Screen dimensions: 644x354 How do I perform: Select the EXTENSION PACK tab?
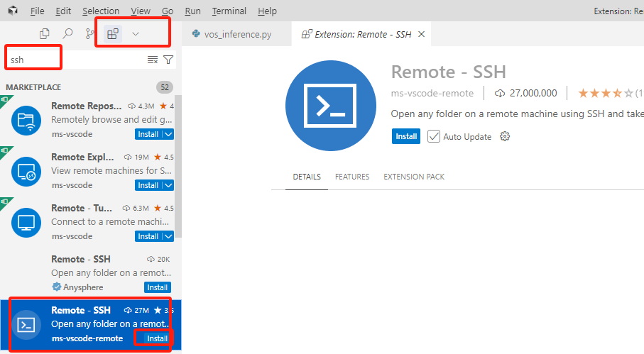point(414,177)
